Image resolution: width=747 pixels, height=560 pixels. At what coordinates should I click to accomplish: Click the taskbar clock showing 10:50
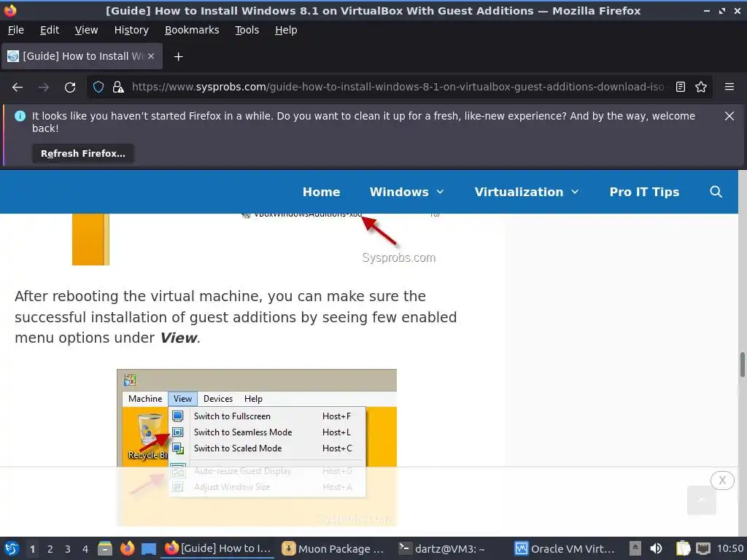[x=729, y=548]
